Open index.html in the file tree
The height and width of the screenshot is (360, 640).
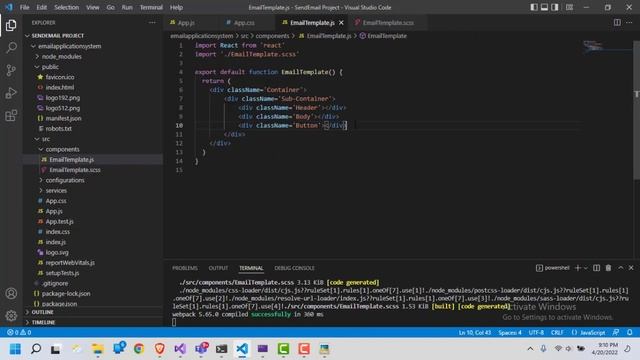60,88
